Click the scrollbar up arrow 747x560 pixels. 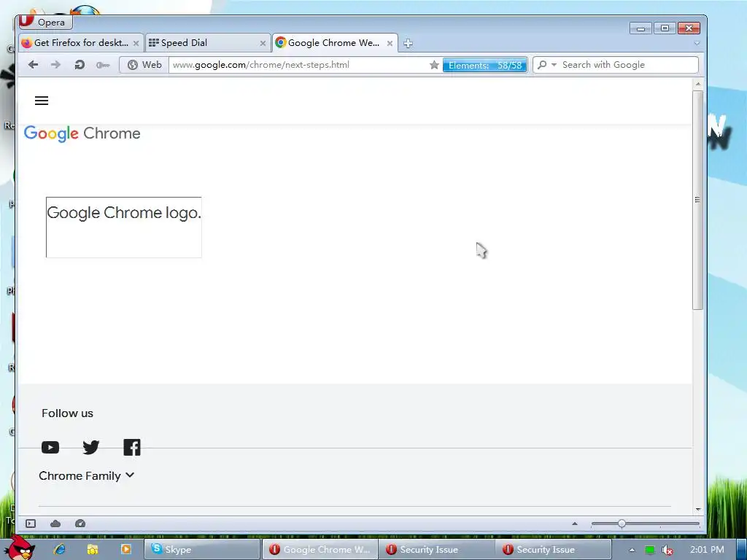698,84
